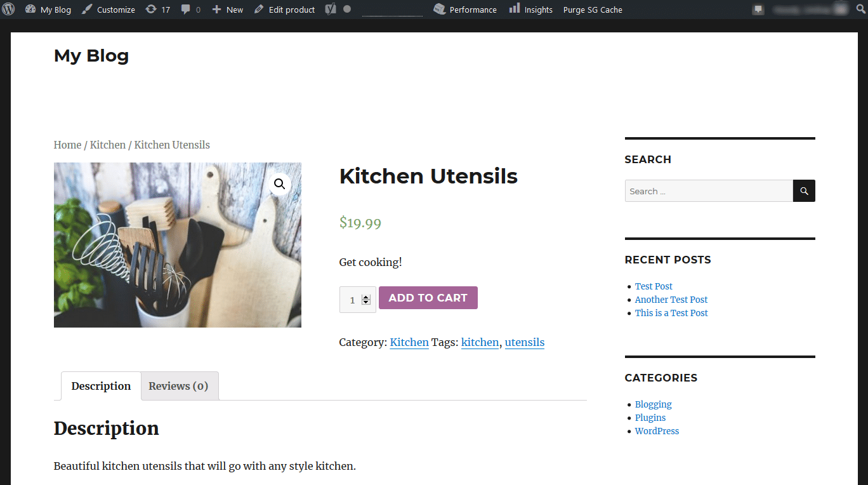Decrease quantity with the down arrow
The width and height of the screenshot is (868, 485).
pos(367,301)
